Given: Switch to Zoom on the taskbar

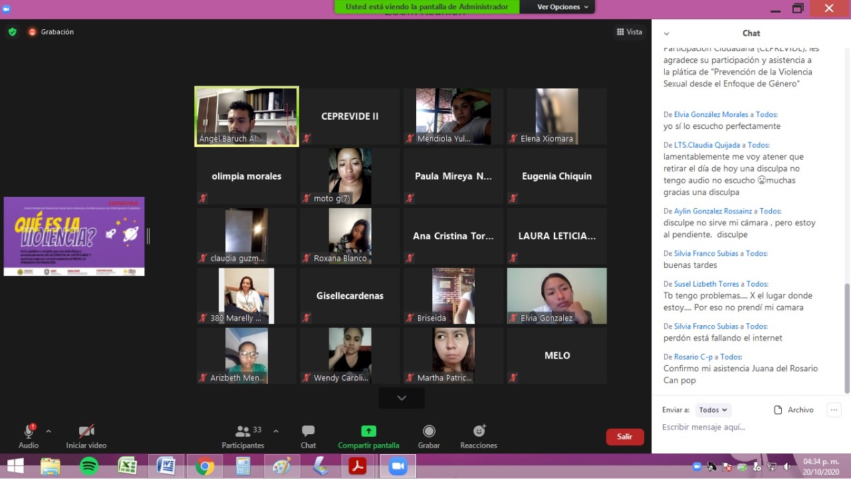Looking at the screenshot, I should (x=398, y=466).
